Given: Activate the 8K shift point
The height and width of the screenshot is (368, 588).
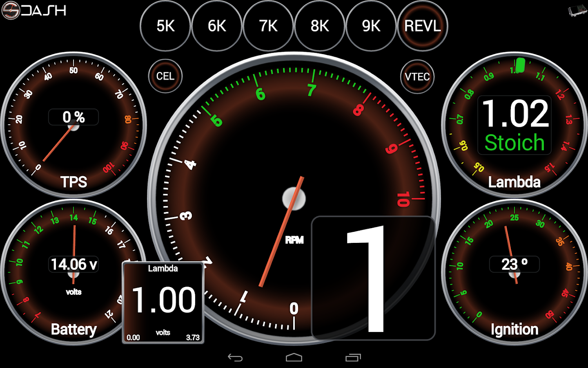Looking at the screenshot, I should (x=319, y=26).
